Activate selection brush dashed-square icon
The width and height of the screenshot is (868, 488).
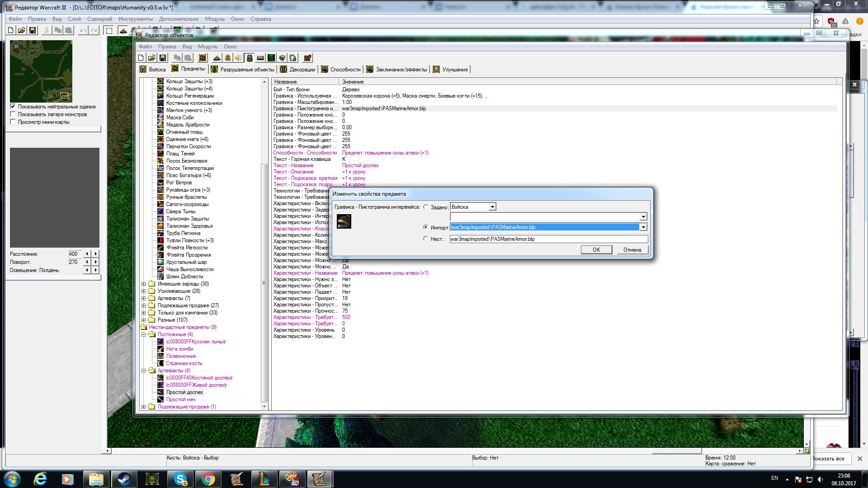tap(109, 30)
